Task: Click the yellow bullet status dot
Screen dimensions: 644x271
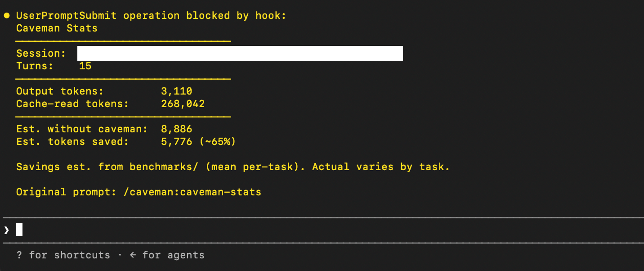Action: 7,15
